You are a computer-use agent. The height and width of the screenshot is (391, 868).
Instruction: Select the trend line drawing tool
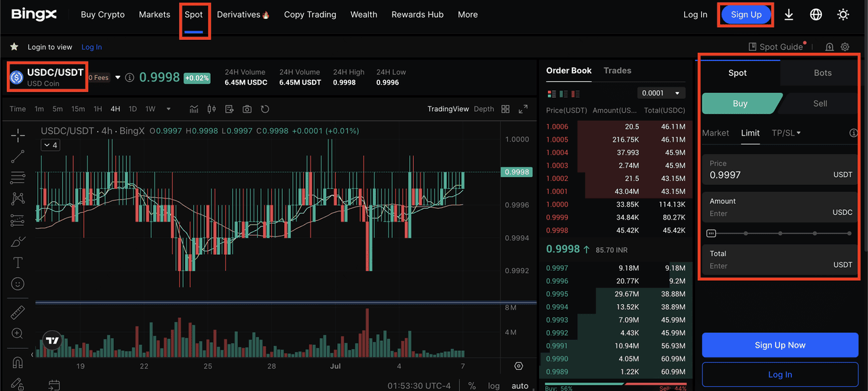tap(18, 157)
